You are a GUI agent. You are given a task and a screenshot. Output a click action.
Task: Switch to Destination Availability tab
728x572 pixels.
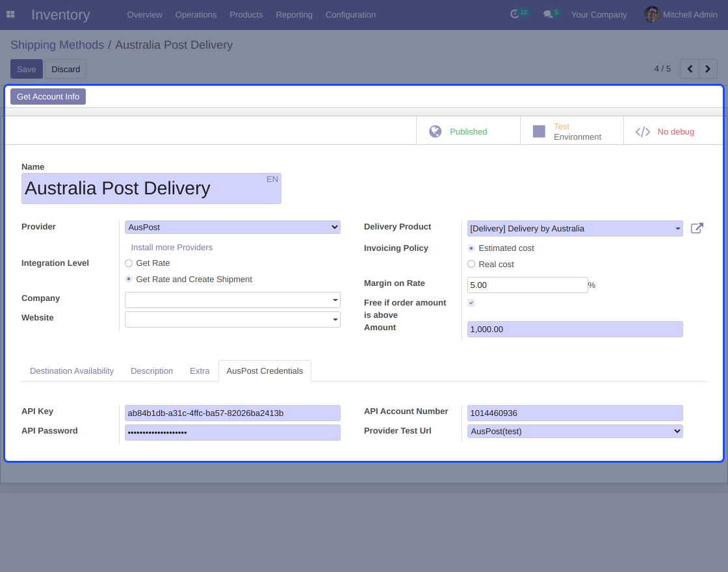(72, 371)
